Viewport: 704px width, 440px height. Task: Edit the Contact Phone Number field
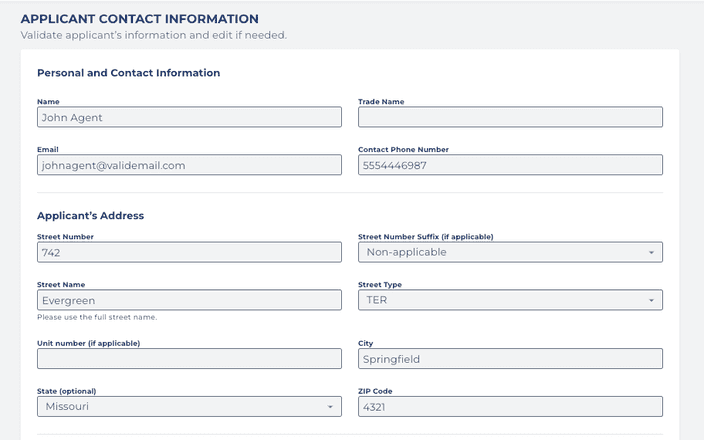(510, 165)
